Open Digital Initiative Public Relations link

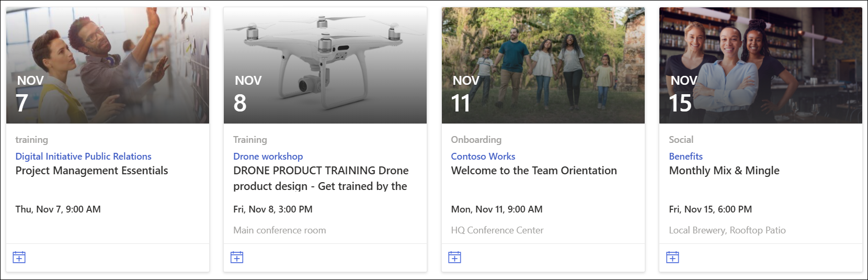tap(83, 156)
